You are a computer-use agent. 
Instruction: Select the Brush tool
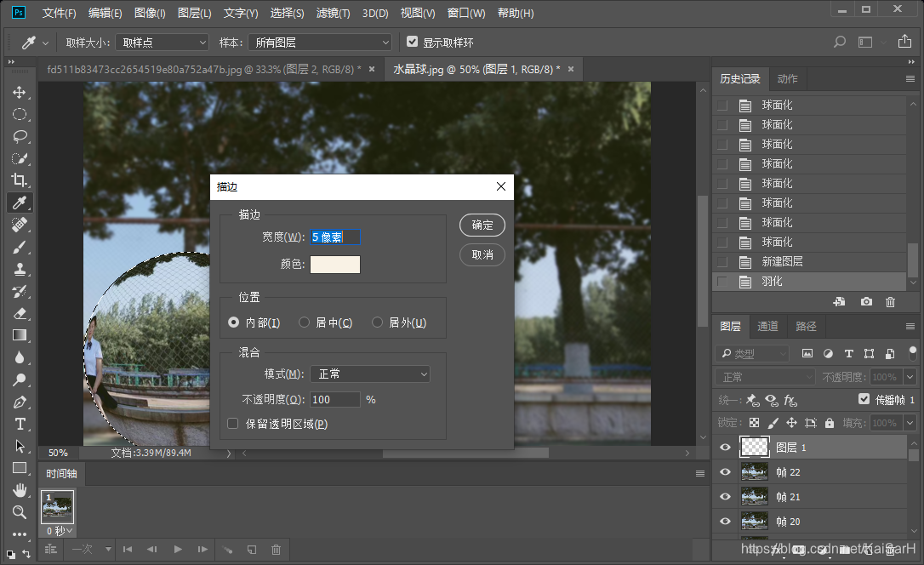tap(20, 247)
